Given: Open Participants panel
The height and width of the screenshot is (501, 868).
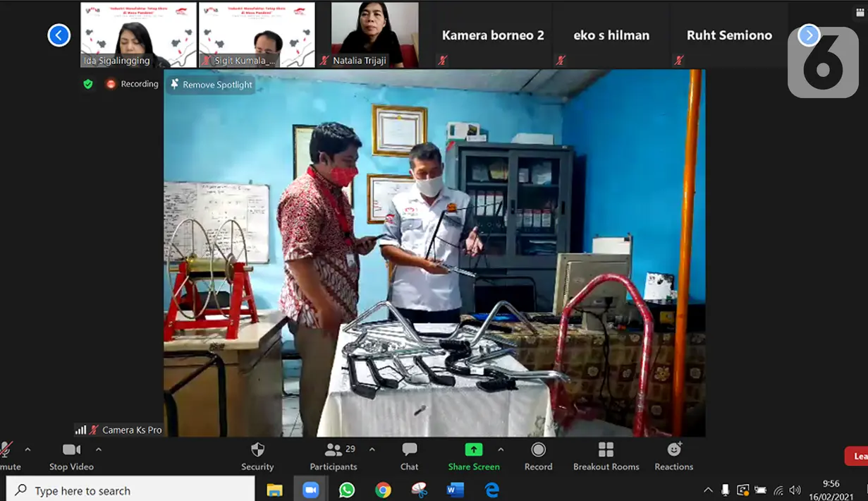Looking at the screenshot, I should click(334, 456).
